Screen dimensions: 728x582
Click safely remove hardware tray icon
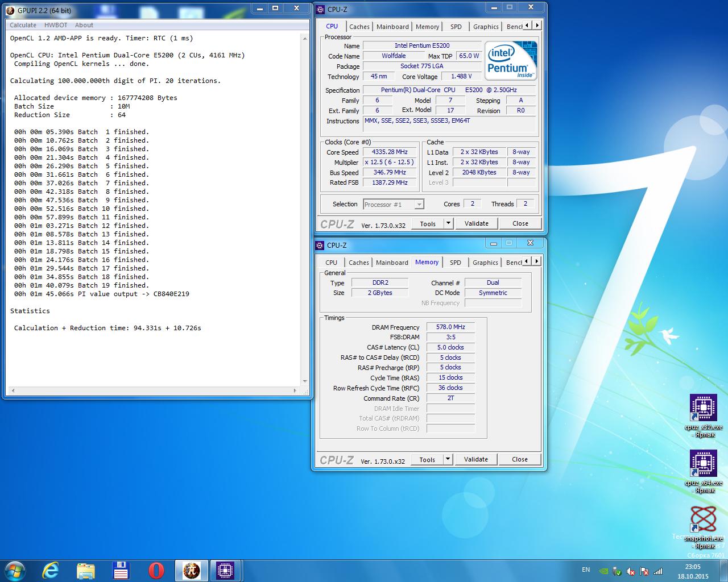point(617,571)
